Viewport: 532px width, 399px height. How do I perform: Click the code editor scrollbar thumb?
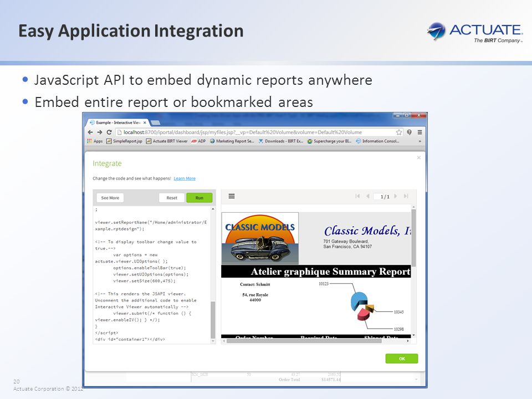pos(213,320)
